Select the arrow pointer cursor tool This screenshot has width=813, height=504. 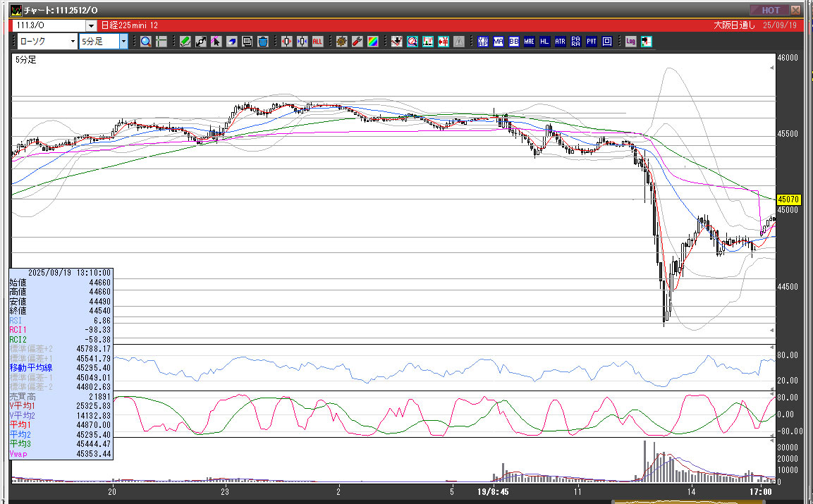tap(216, 42)
